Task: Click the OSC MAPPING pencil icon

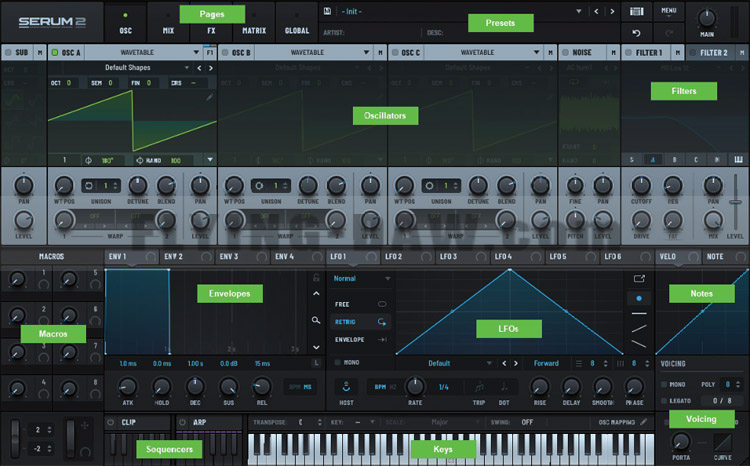Action: tap(644, 422)
